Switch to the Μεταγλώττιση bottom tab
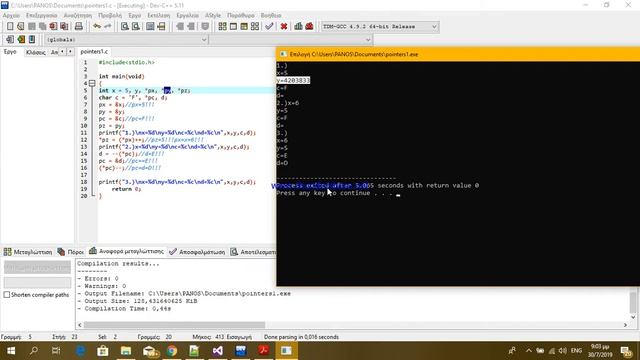This screenshot has height=360, width=640. coord(28,252)
